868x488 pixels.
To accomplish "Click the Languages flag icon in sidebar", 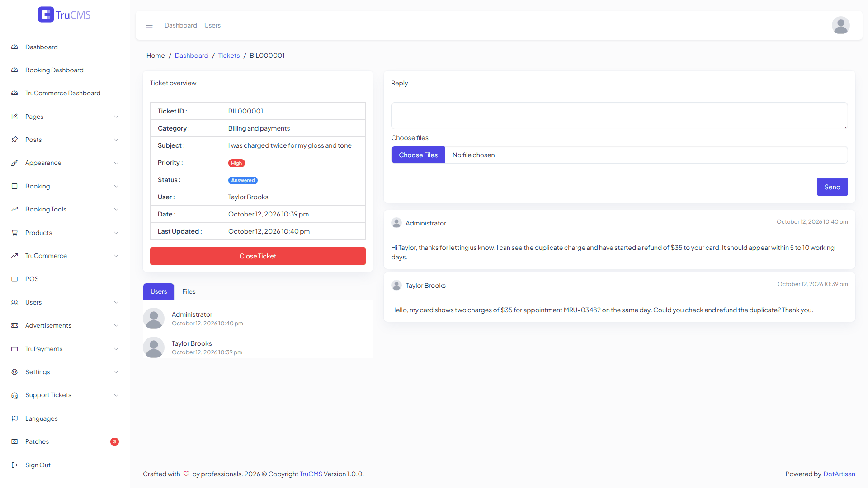I will 14,418.
